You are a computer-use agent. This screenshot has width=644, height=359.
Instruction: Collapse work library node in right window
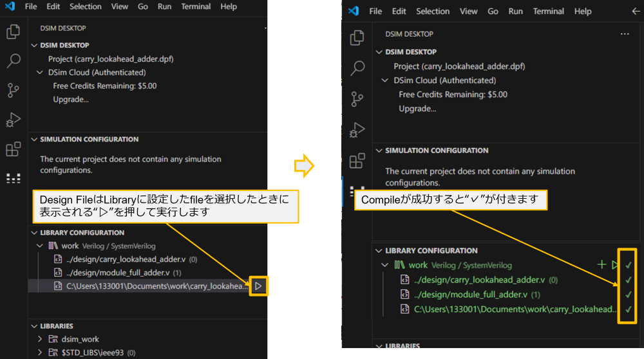pos(385,265)
